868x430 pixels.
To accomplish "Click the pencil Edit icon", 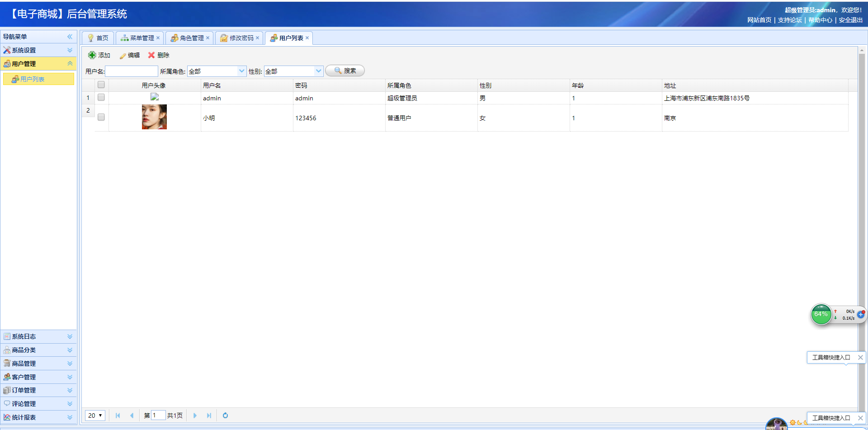I will pos(123,56).
